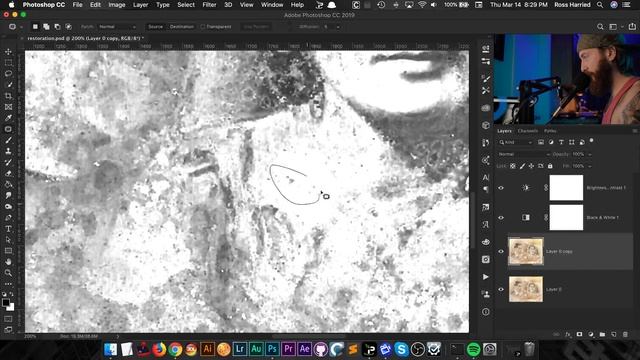640x360 pixels.
Task: Toggle lock transparent pixels
Action: tap(513, 166)
